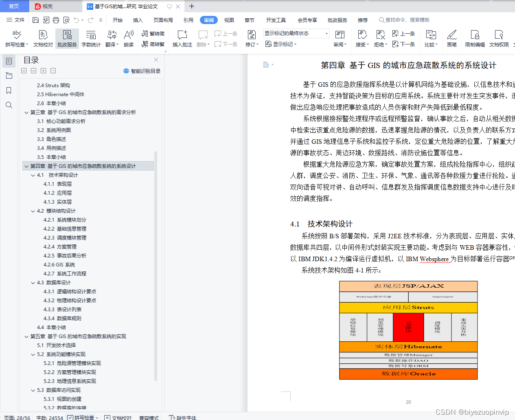Open 字数统计 word count tool
This screenshot has width=515, height=420.
(x=91, y=39)
